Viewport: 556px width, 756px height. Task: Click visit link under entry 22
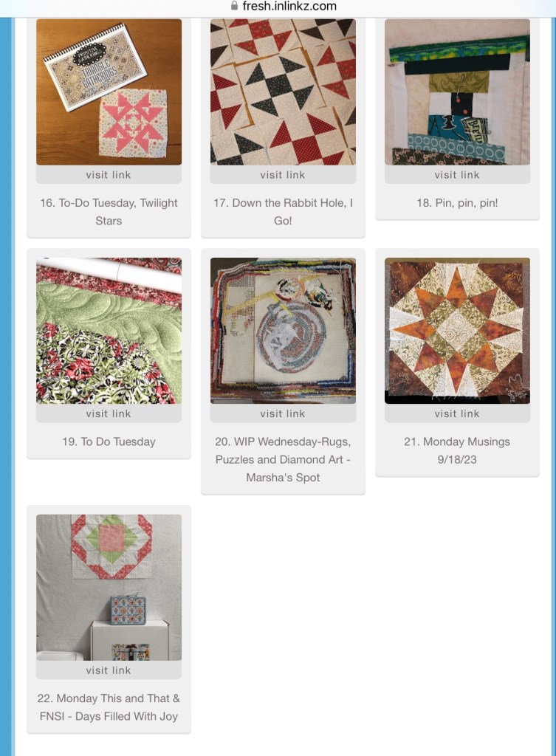(109, 670)
